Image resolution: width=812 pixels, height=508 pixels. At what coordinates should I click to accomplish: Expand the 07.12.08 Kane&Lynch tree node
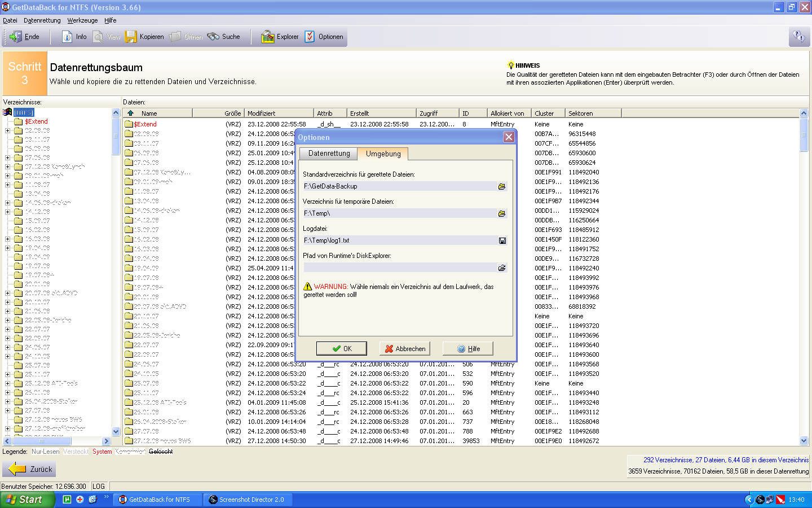coord(8,167)
